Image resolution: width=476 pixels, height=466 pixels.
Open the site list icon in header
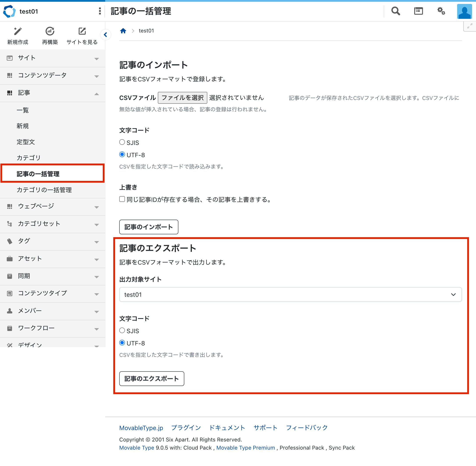click(418, 11)
